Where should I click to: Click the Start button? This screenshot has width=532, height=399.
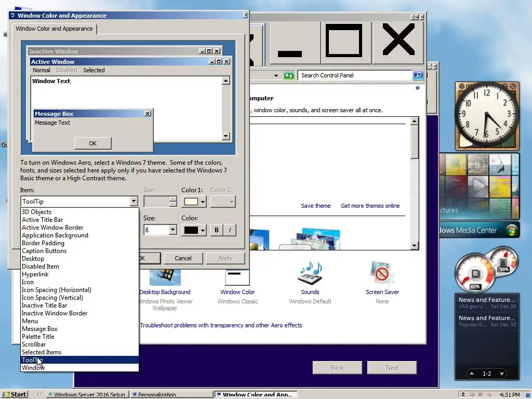14,394
